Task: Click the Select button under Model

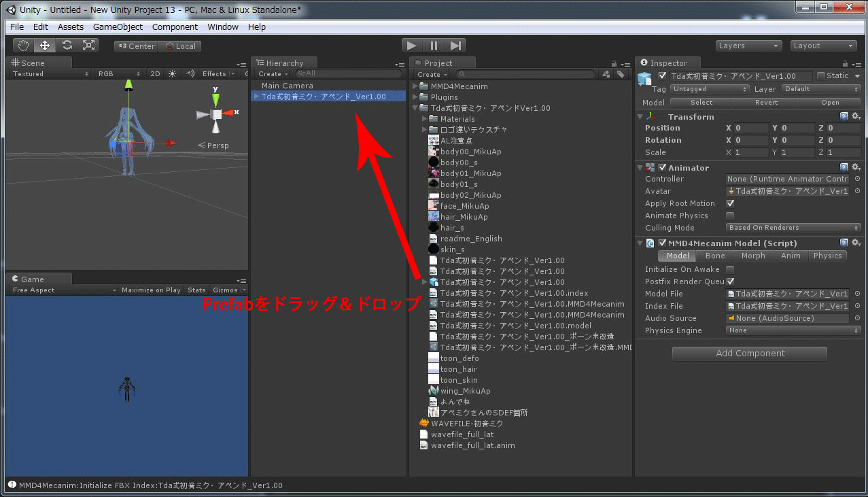Action: pos(701,102)
